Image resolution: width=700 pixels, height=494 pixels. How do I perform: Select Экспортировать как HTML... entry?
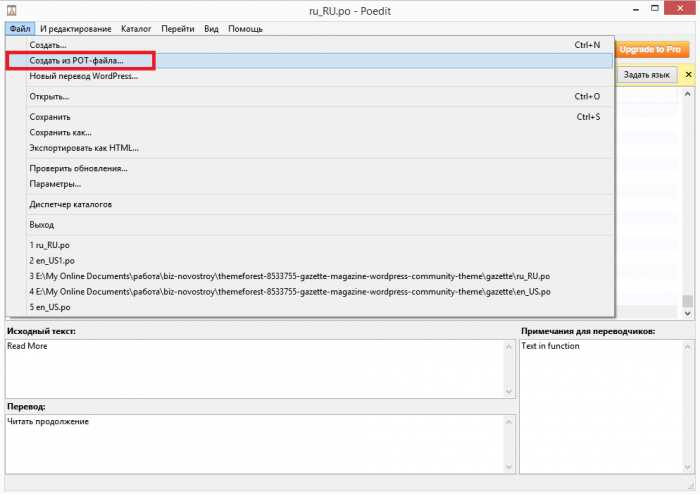(x=310, y=148)
